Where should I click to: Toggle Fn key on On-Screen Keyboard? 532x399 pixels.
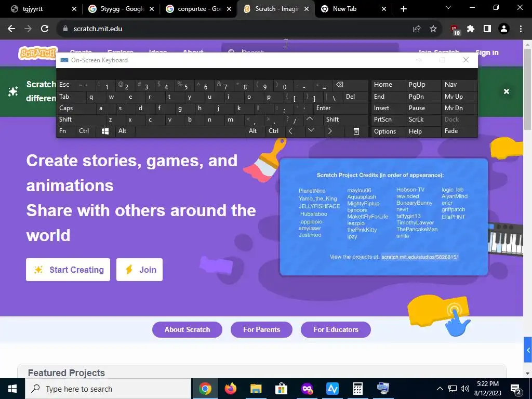pos(66,131)
